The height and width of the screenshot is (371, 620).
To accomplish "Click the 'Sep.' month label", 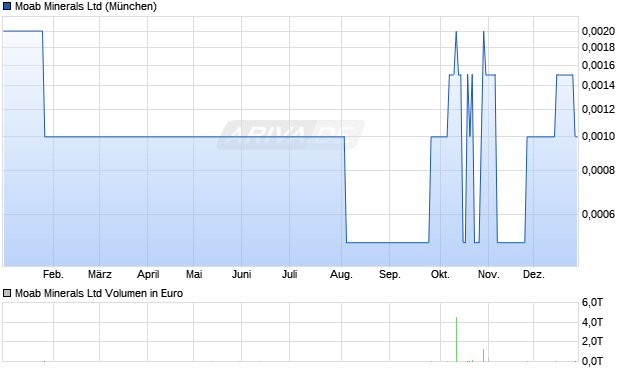I will [x=389, y=274].
